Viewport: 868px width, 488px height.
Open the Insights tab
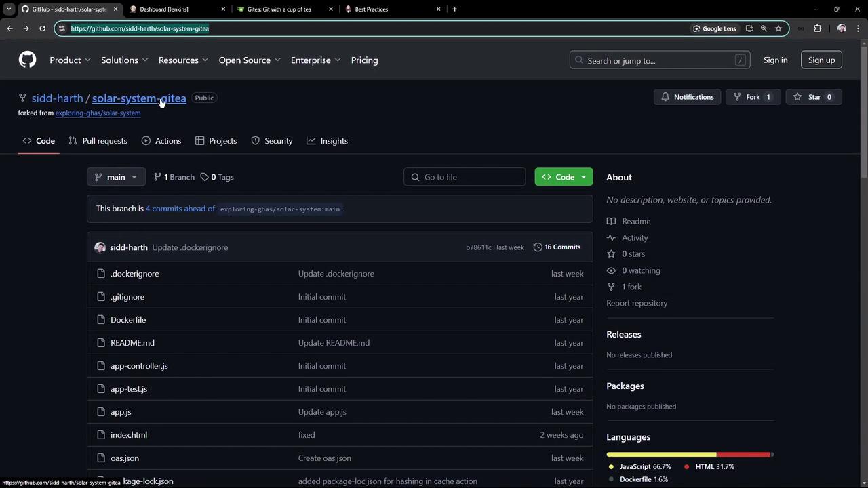[327, 141]
